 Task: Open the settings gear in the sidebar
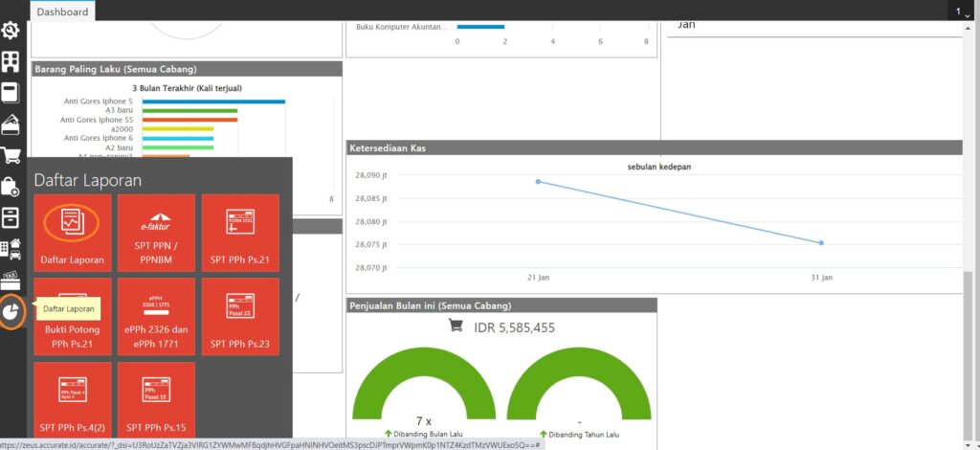coord(11,31)
